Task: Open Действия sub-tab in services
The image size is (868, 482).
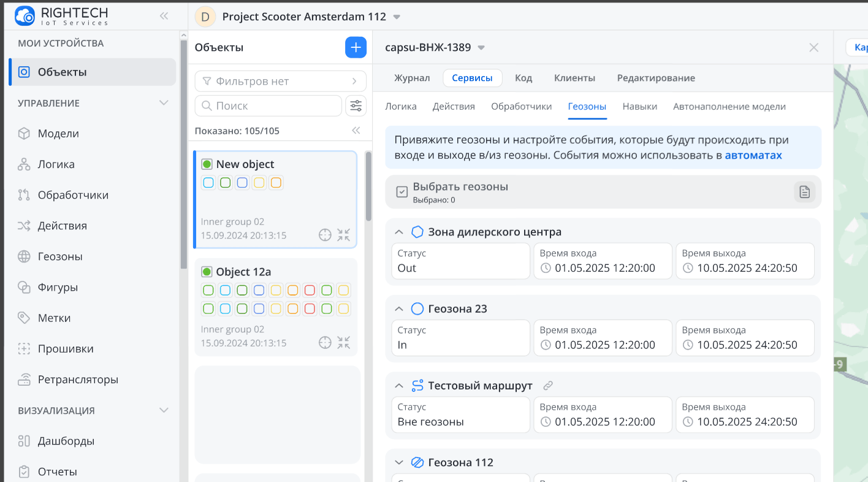Action: point(454,106)
